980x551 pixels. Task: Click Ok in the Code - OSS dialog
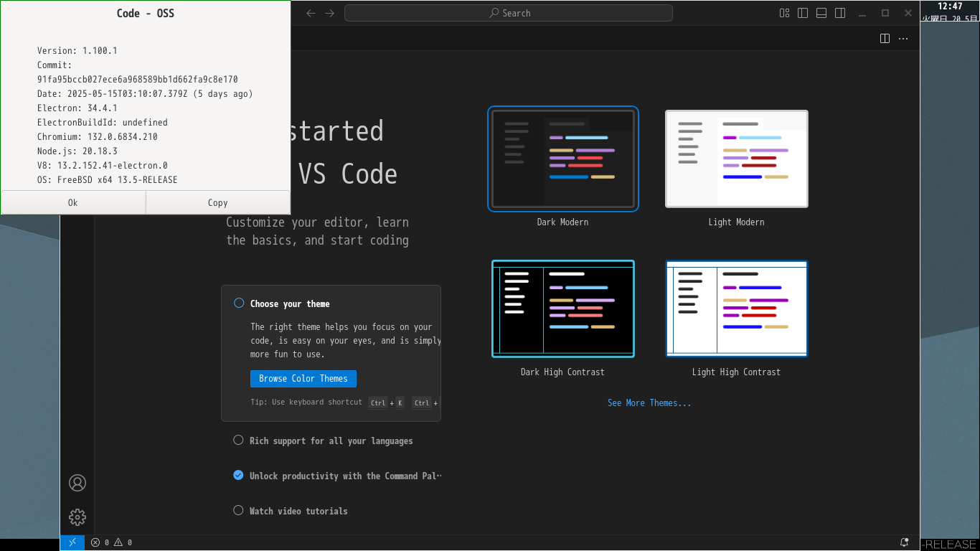(x=73, y=202)
